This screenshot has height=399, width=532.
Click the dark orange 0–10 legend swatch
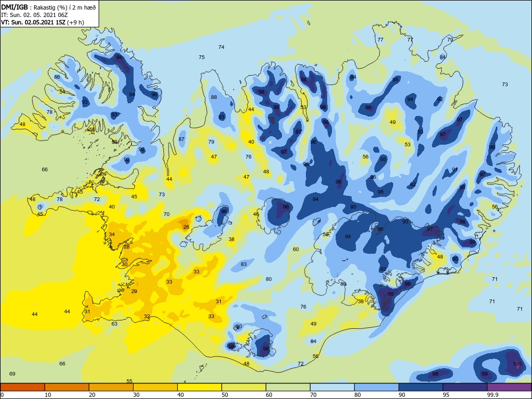pos(22,387)
